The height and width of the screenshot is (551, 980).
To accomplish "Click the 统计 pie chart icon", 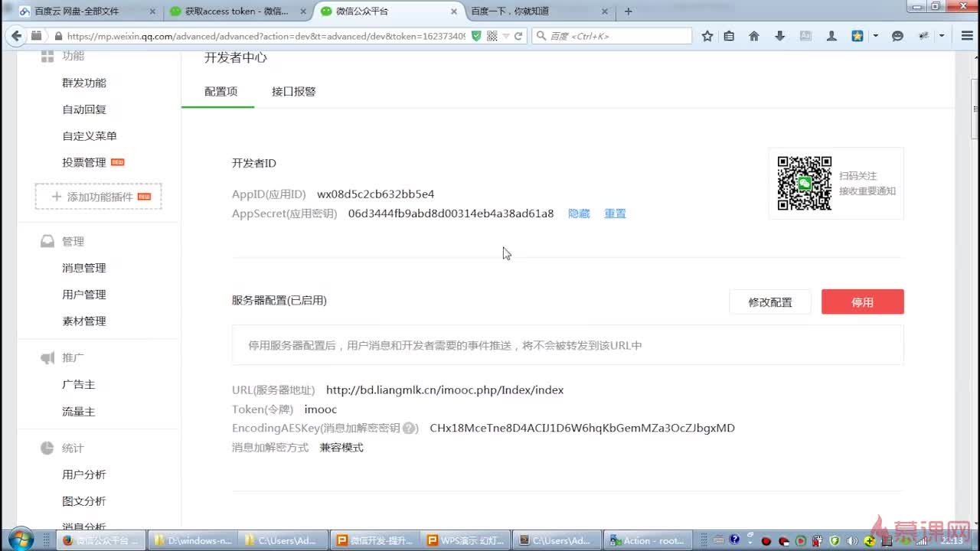I will coord(47,448).
